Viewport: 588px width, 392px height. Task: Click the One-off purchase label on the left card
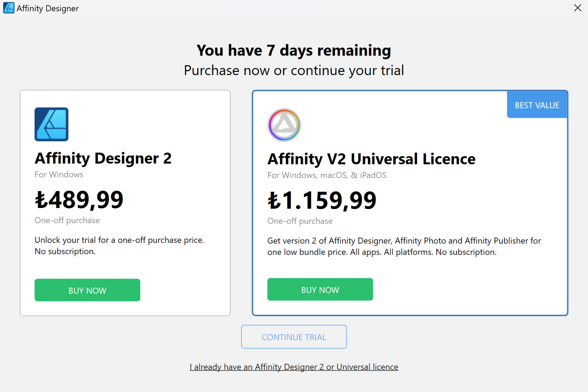pos(67,220)
